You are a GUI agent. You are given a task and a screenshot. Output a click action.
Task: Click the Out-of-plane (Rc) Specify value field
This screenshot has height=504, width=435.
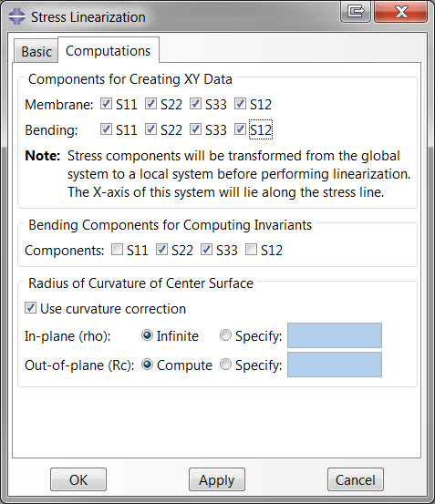[x=335, y=365]
